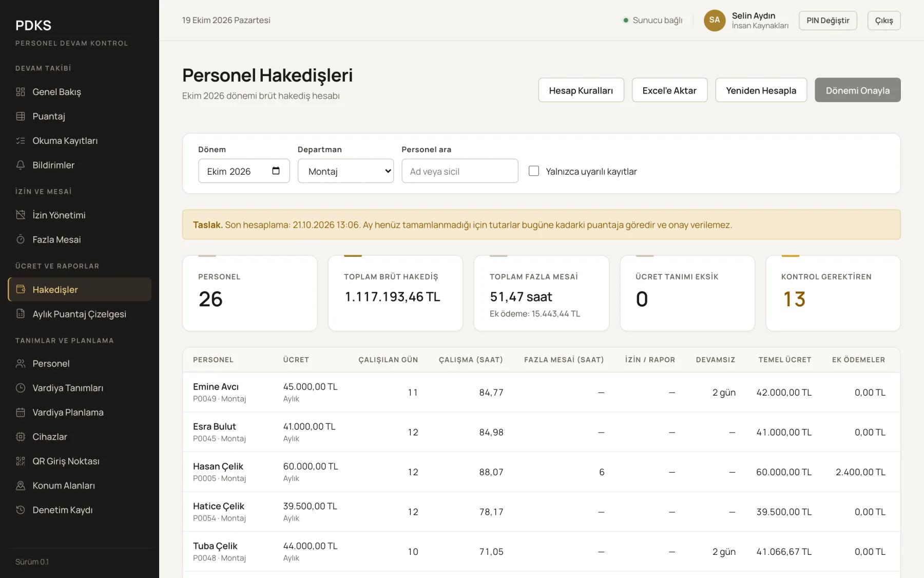Click the Dönemi Onayla button
Image resolution: width=924 pixels, height=578 pixels.
pos(857,90)
